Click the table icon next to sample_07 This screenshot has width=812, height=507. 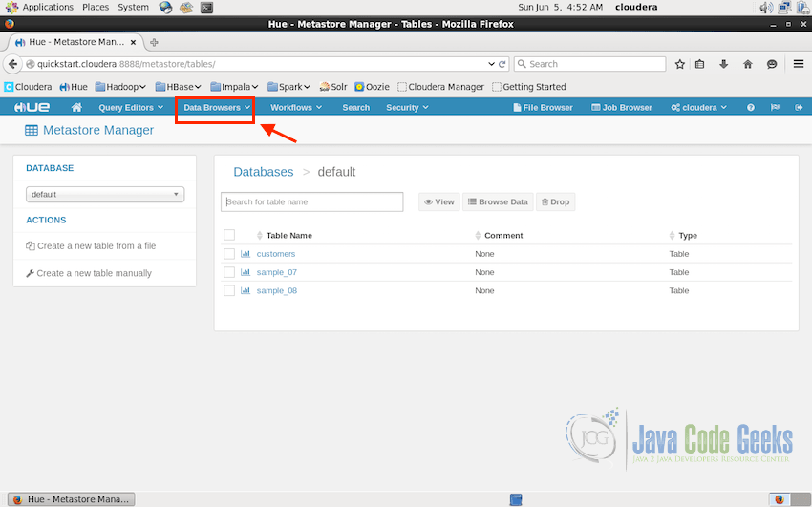click(x=246, y=272)
